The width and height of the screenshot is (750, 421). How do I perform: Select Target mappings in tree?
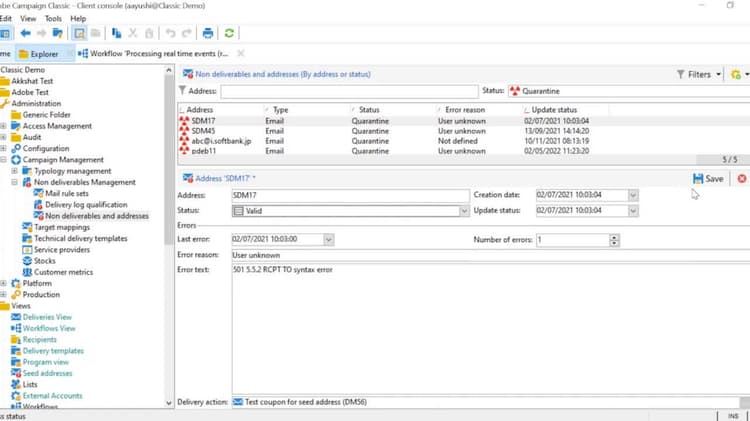(x=62, y=227)
